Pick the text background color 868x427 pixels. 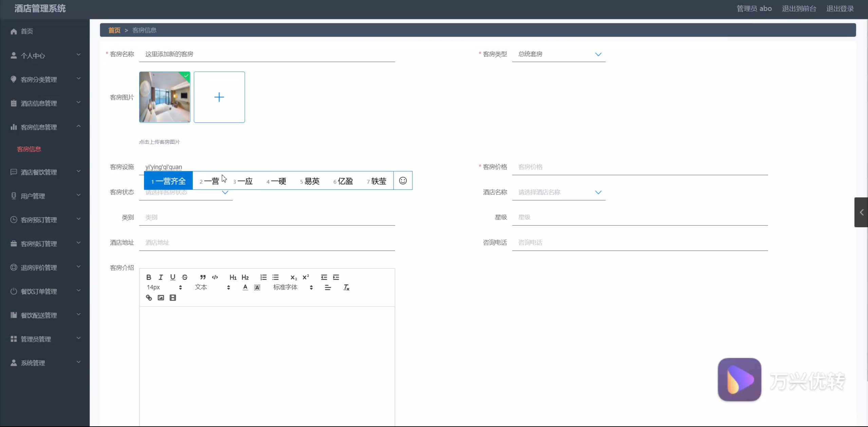click(257, 287)
